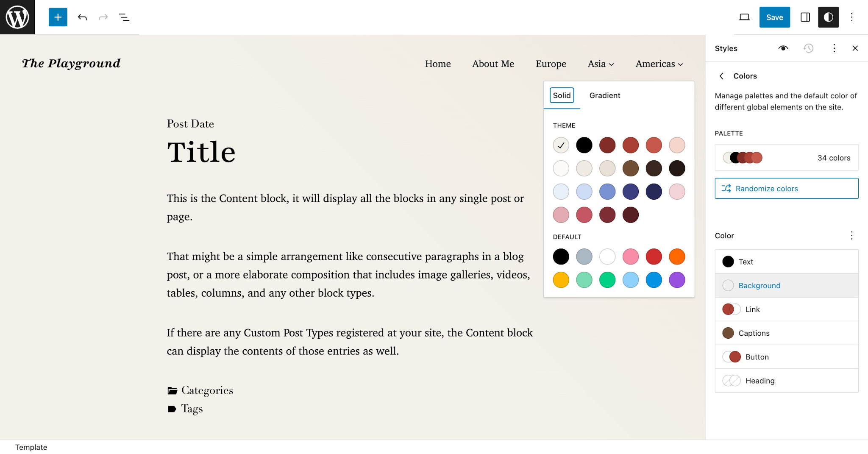The image size is (868, 454).
Task: Select the checked theme color option
Action: click(561, 145)
